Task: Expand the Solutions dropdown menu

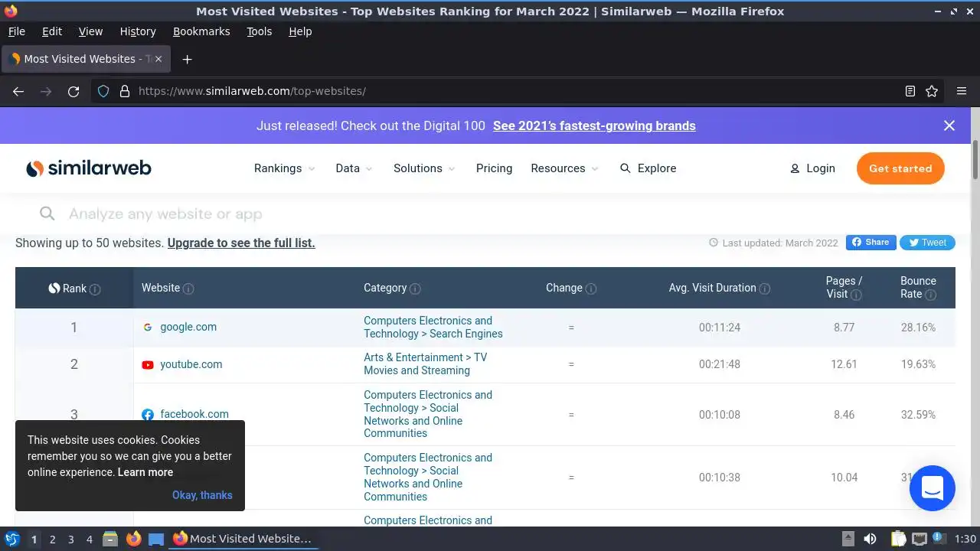Action: [424, 168]
